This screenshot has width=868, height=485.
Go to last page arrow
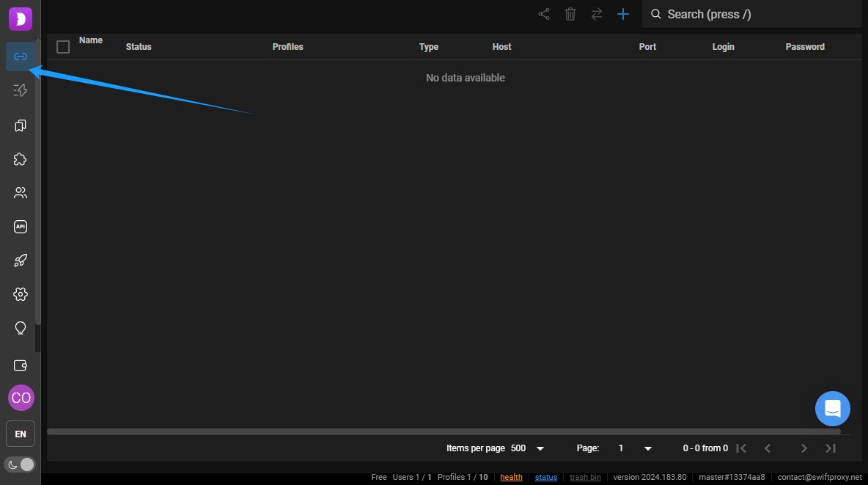[x=831, y=448]
